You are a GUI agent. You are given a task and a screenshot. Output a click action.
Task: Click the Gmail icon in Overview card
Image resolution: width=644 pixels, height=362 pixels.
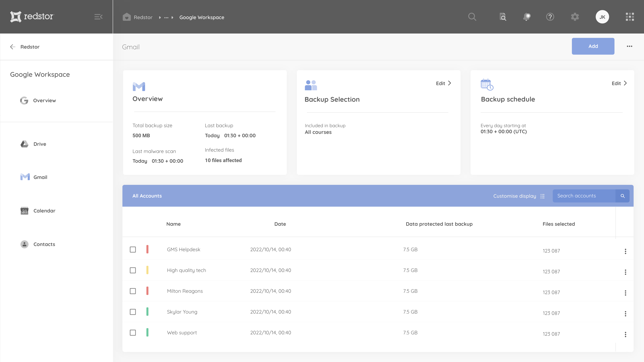pos(139,86)
